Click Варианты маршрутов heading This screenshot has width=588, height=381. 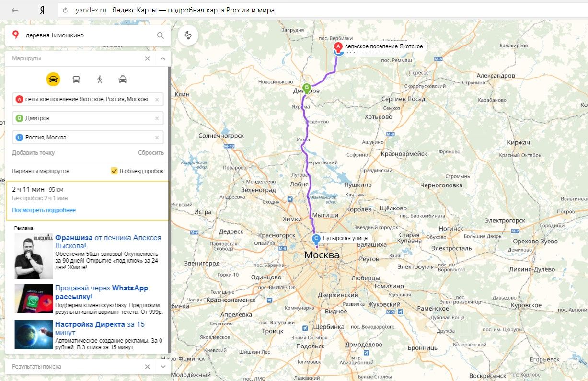[41, 171]
